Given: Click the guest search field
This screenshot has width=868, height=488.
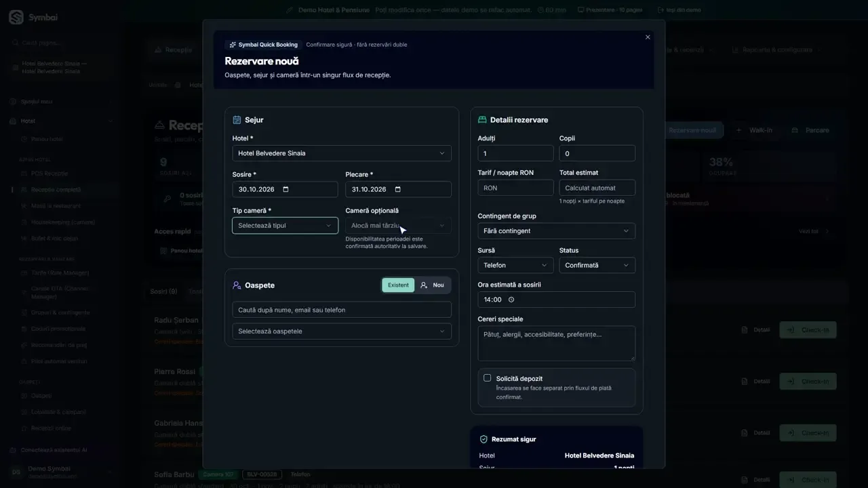Looking at the screenshot, I should point(342,310).
